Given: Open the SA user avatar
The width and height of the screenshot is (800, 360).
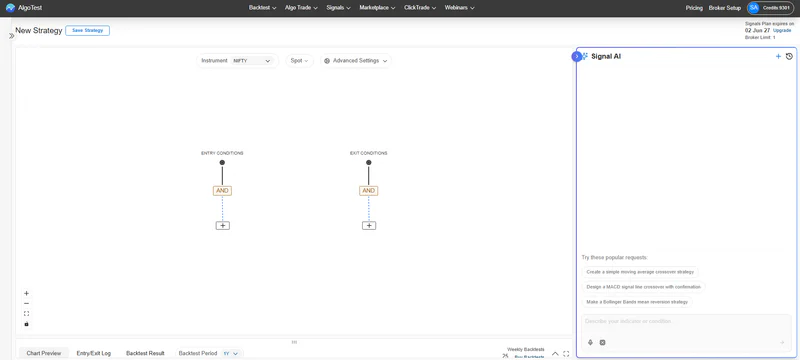Looking at the screenshot, I should pyautogui.click(x=754, y=8).
